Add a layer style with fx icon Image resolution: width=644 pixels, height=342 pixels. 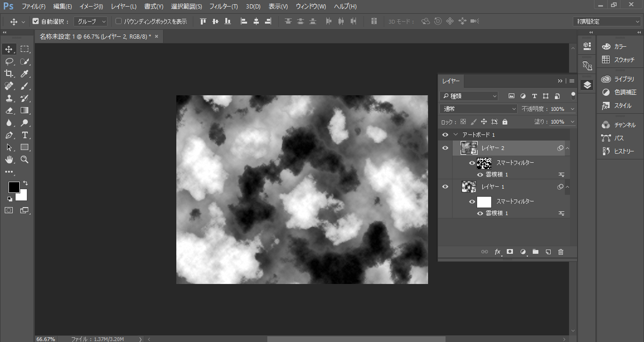[x=497, y=252]
